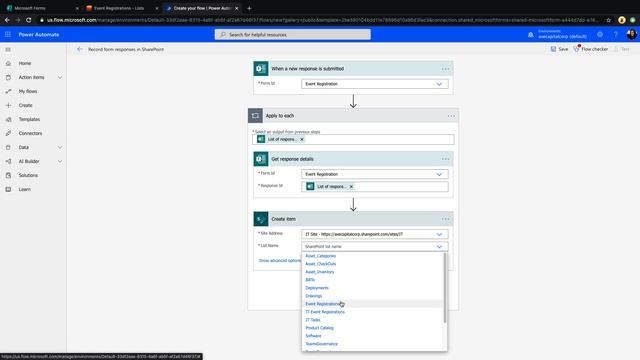The width and height of the screenshot is (640, 360).
Task: Bookmark this page with star icon
Action: (x=609, y=20)
